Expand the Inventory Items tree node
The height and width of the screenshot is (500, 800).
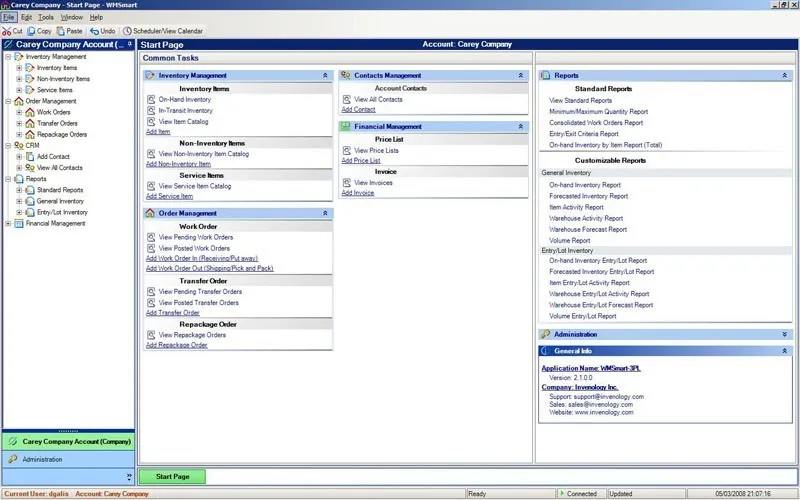[x=19, y=68]
